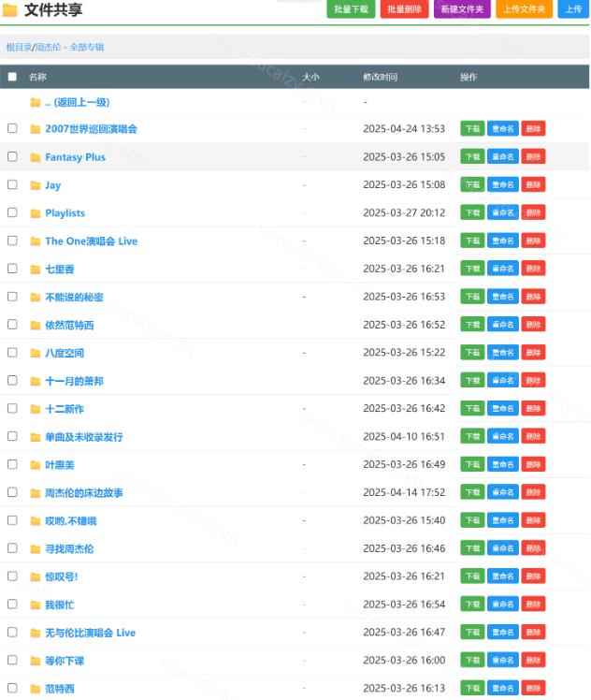Open the 寻找周杰伦 folder link
The height and width of the screenshot is (700, 591).
[x=69, y=549]
